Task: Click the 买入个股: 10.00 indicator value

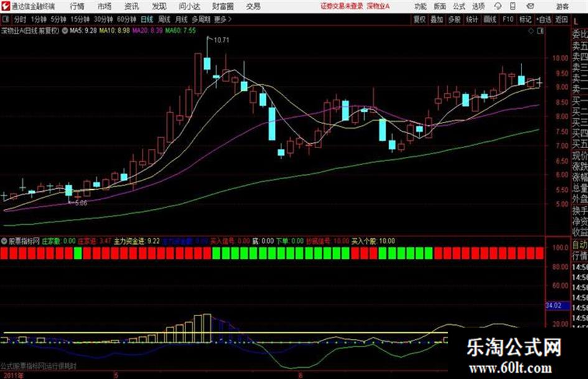Action: [x=373, y=241]
